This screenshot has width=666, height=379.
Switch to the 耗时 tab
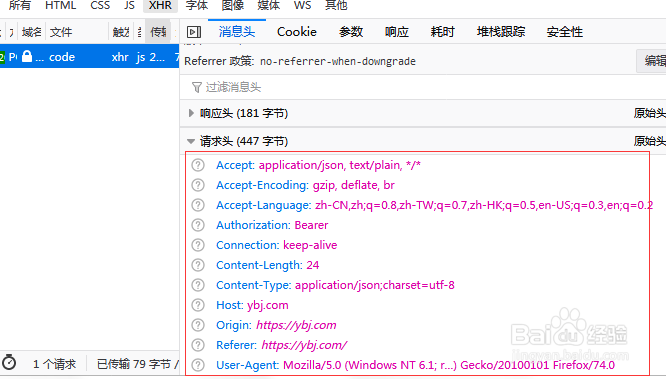pos(443,32)
